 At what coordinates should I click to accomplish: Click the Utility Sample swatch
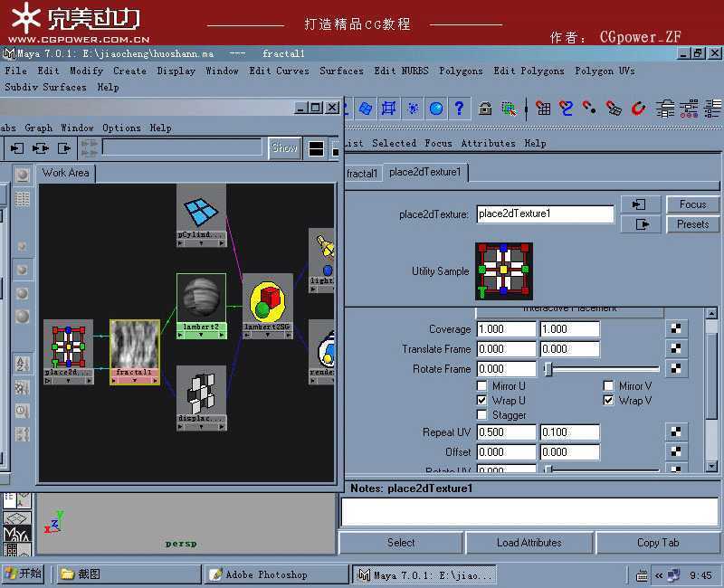pos(504,271)
